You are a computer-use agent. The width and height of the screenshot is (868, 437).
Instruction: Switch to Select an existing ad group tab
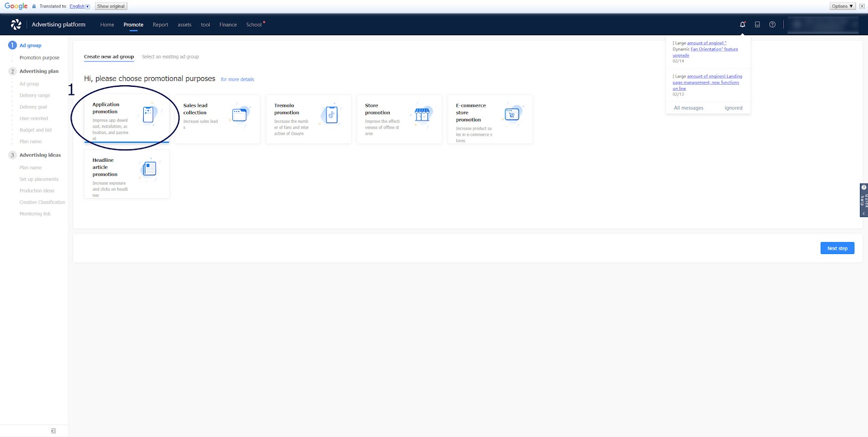coord(170,56)
